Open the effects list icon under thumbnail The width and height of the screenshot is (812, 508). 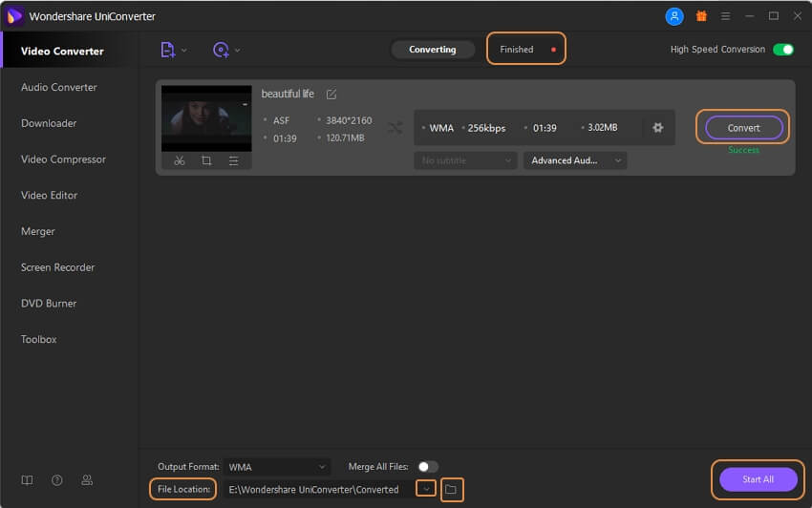233,161
